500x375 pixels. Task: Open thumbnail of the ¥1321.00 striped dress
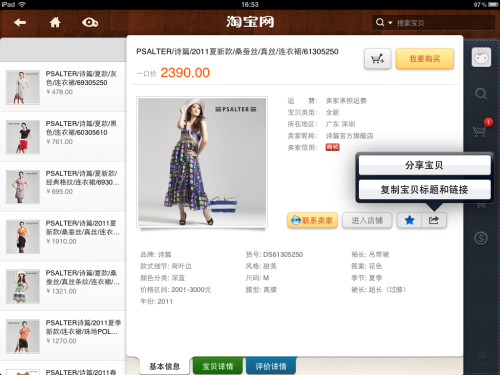23,287
